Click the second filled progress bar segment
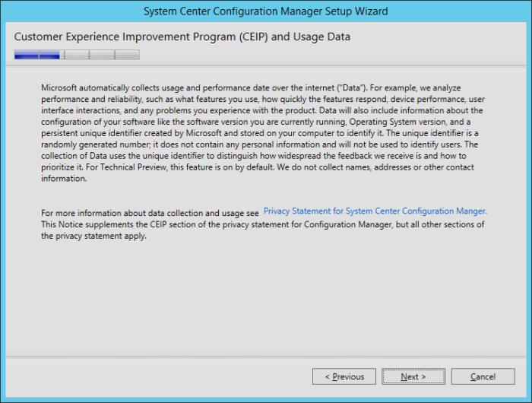This screenshot has height=403, width=532. [49, 55]
